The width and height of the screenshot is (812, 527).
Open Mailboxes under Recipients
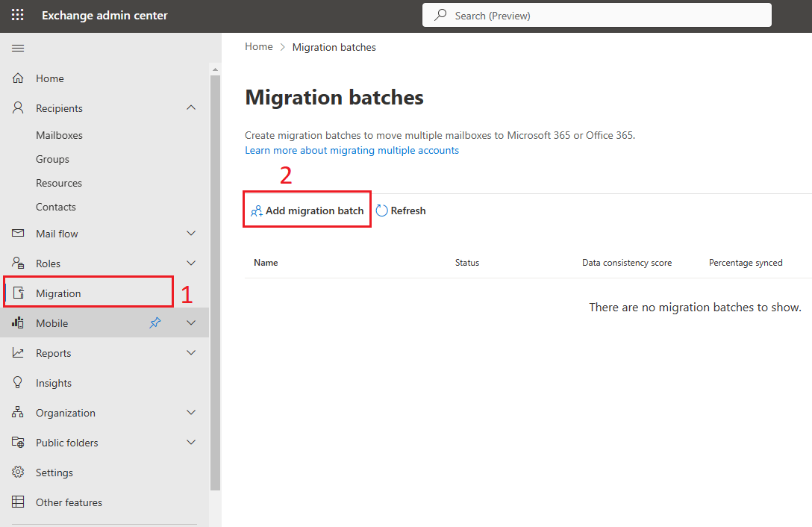(x=59, y=135)
